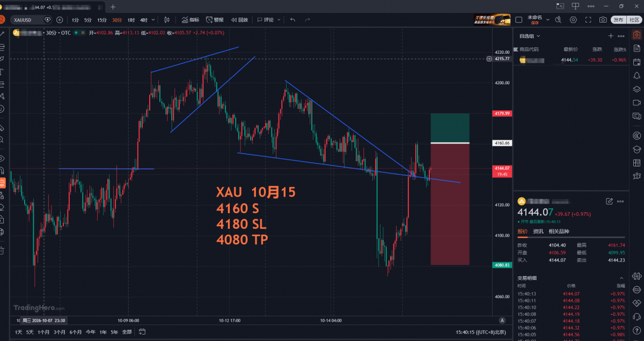Open chart settings hexagon icon

[x=573, y=20]
